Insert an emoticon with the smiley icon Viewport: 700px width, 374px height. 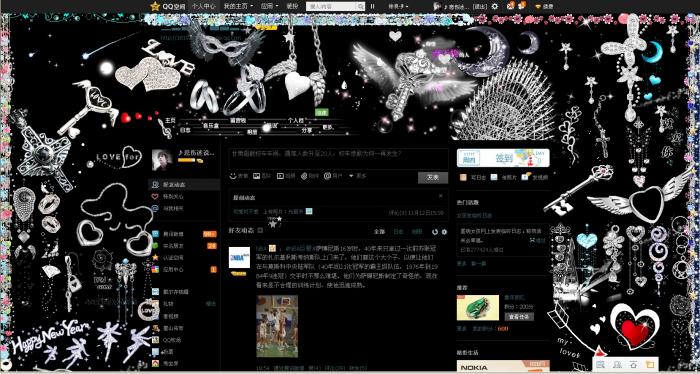[x=233, y=176]
